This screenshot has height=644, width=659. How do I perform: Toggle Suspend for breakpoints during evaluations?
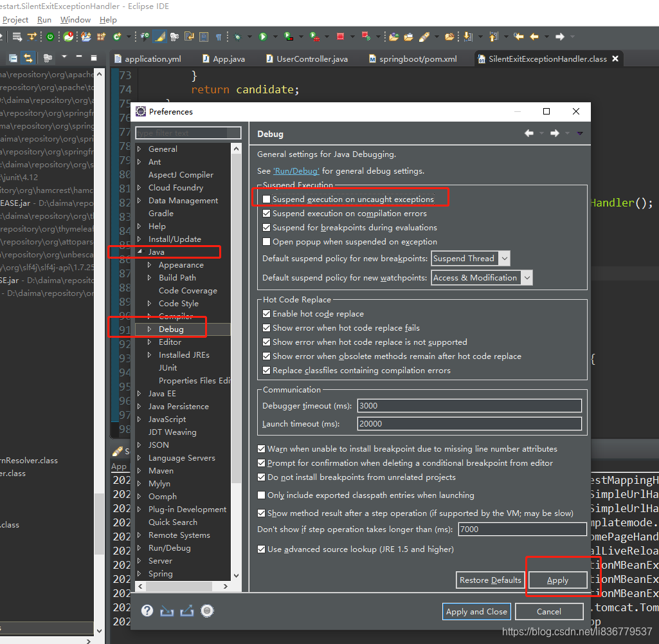[x=266, y=228]
